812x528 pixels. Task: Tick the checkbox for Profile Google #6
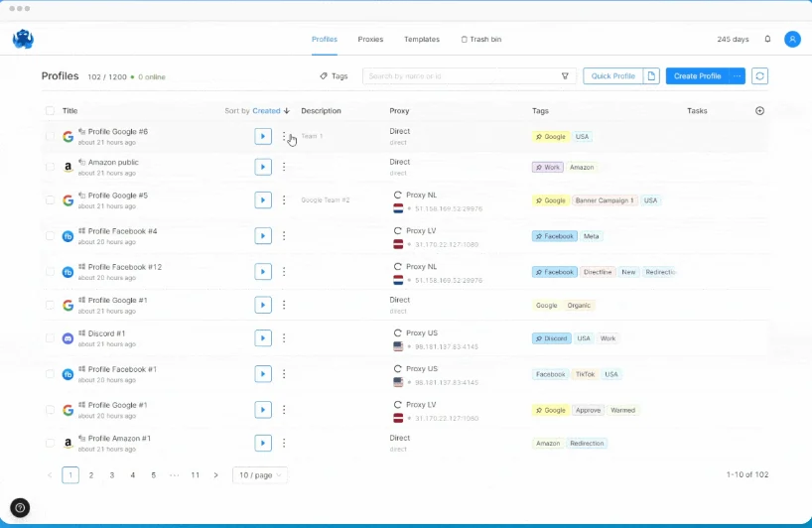[x=50, y=136]
